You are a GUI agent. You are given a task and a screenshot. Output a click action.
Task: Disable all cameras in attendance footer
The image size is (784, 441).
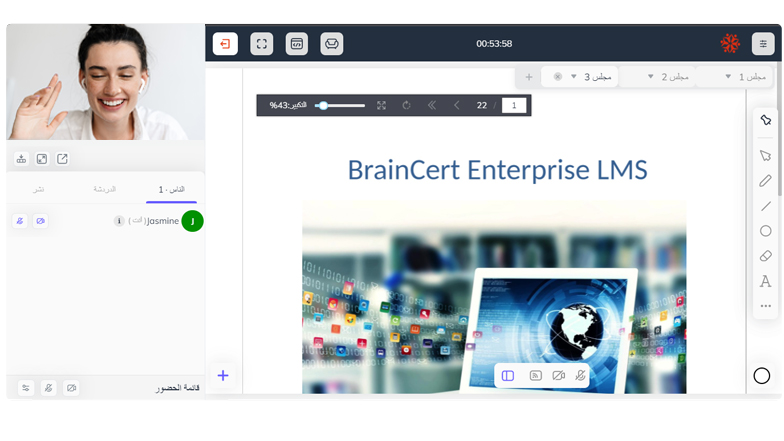[72, 388]
